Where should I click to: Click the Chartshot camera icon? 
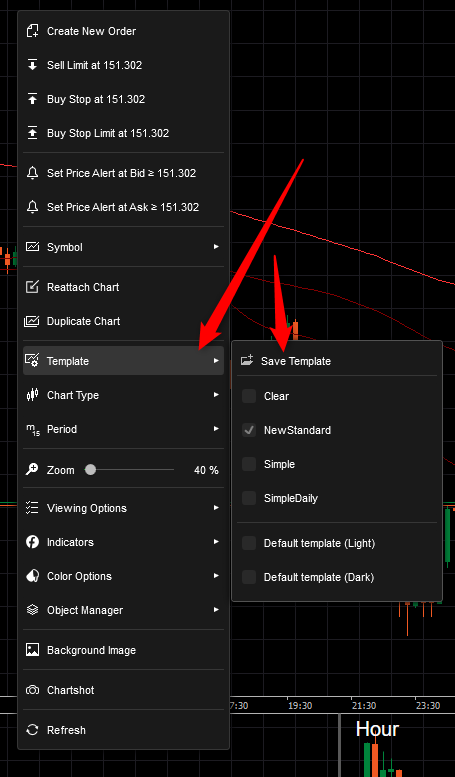pyautogui.click(x=32, y=690)
